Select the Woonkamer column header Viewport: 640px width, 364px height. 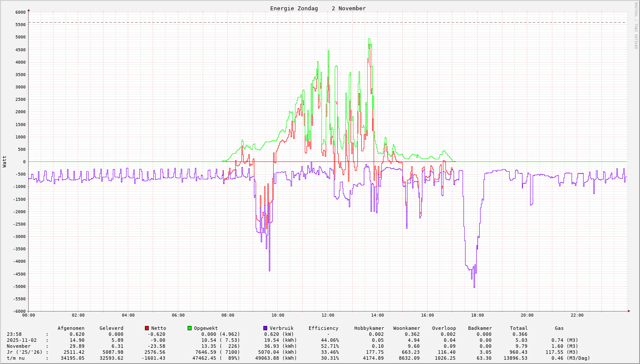coord(406,328)
